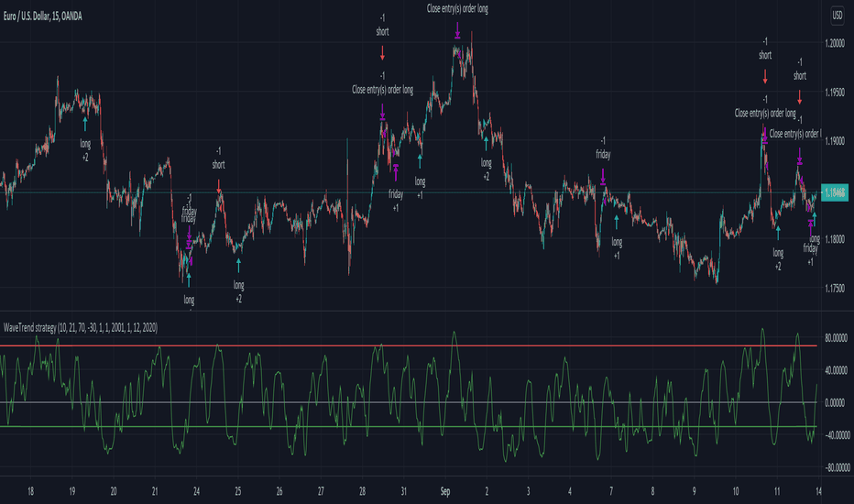Click the 1.20000 price axis label
This screenshot has width=854, height=504.
pos(835,43)
